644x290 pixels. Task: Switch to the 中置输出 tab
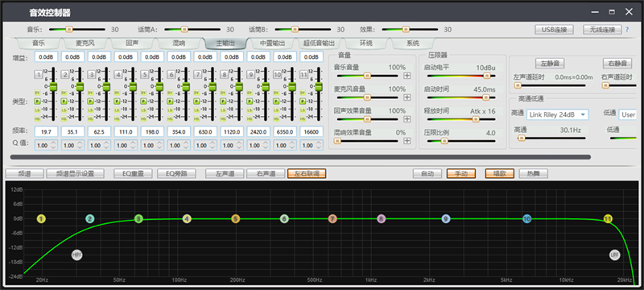tap(272, 43)
